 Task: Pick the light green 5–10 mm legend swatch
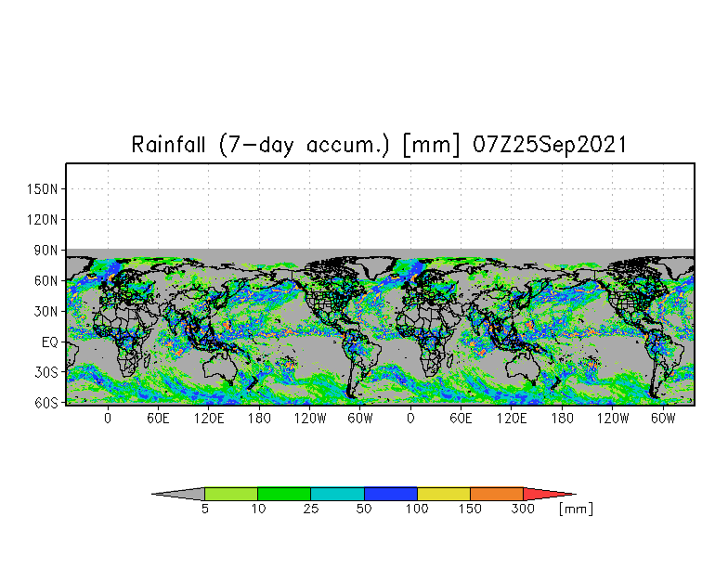(231, 494)
